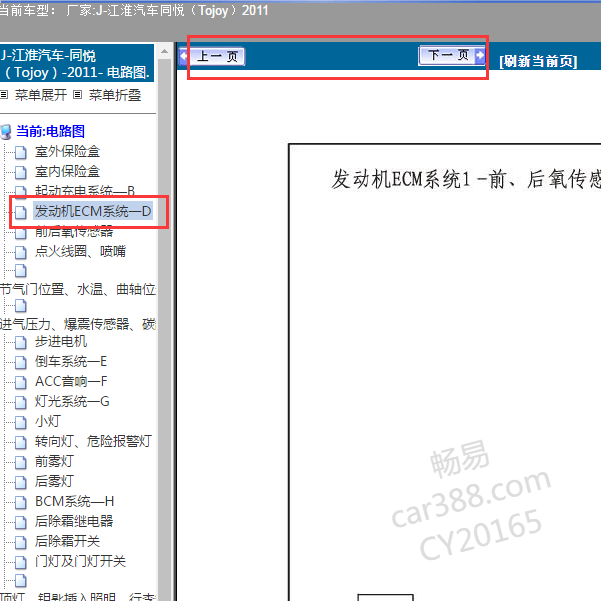
Task: Expand all menus with 菜单展开
Action: 41,95
